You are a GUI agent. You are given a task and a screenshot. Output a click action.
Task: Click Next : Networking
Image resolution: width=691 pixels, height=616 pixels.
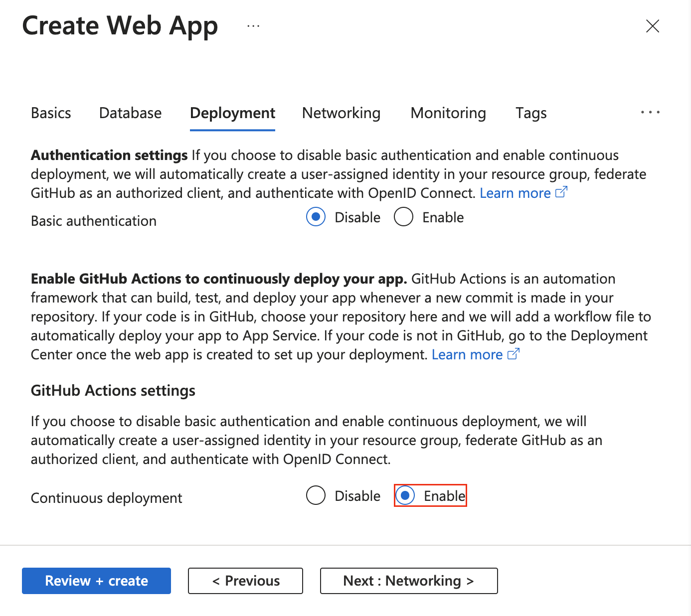(408, 581)
